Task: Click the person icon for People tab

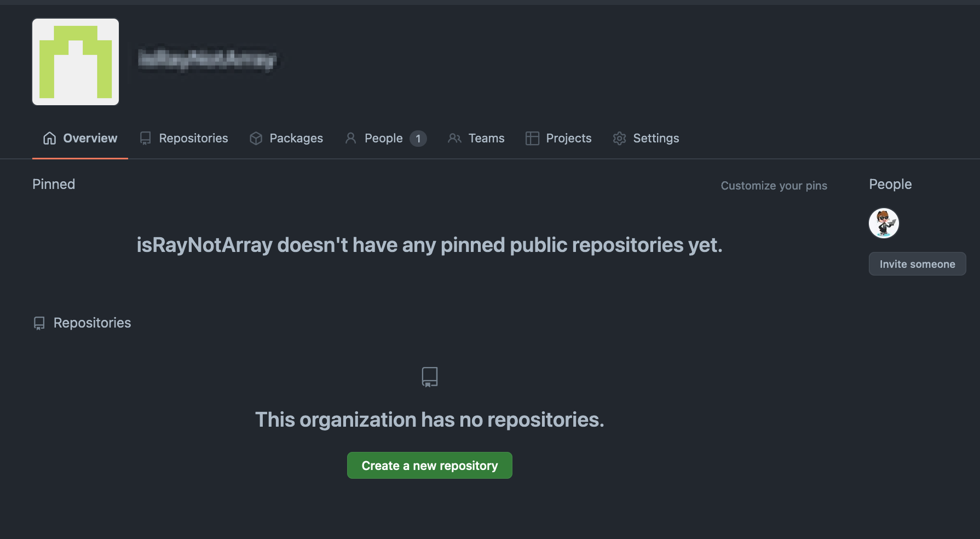Action: click(x=351, y=139)
